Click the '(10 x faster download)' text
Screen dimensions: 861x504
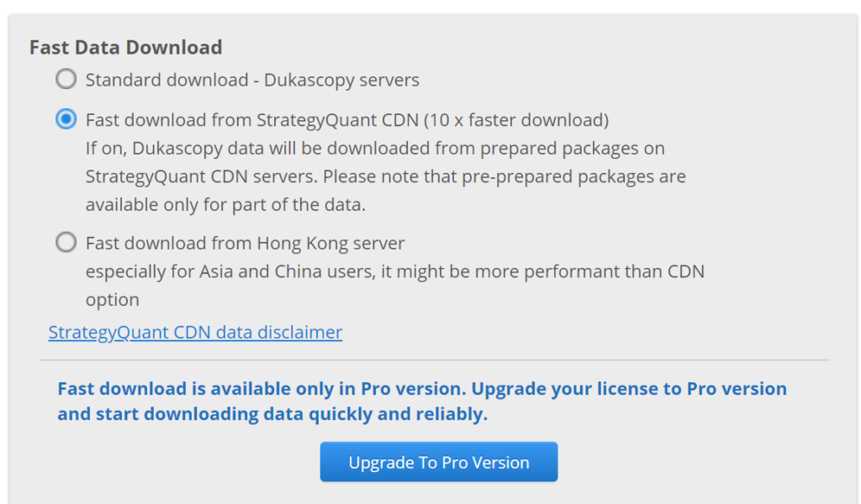[517, 120]
